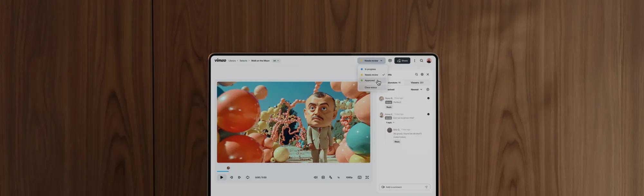Go to the Selects breadcrumb folder
The image size is (644, 196).
pos(243,61)
